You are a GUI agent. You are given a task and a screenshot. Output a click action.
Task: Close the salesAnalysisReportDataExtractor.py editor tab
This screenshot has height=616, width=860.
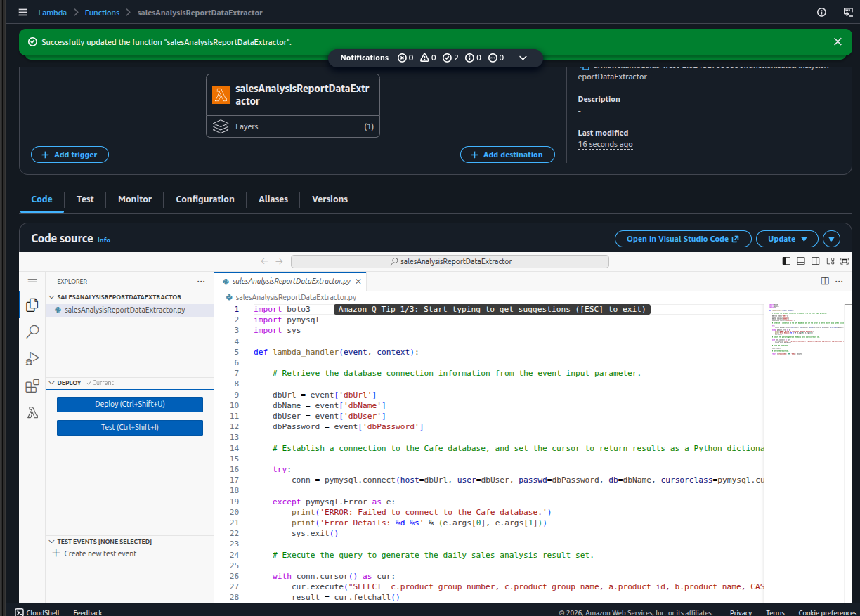point(358,281)
